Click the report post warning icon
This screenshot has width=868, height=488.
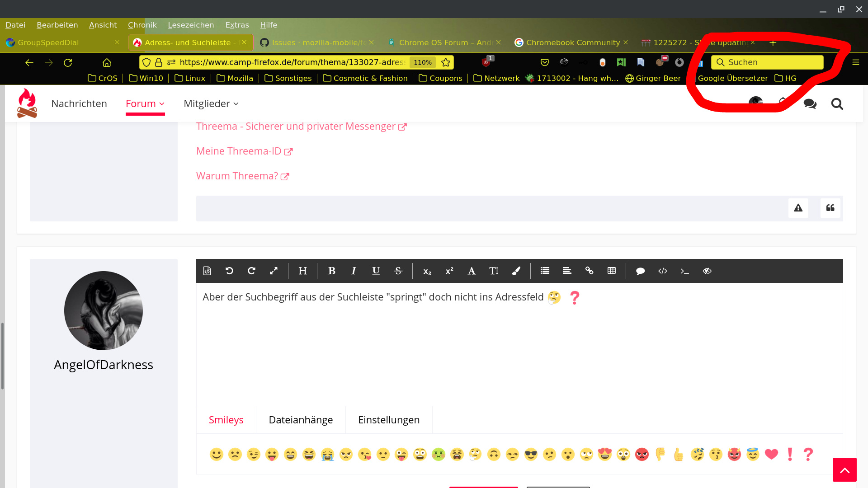pos(798,208)
